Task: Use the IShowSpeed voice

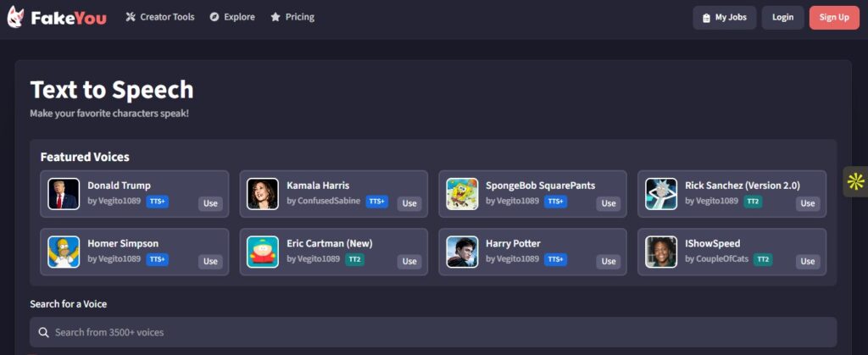Action: coord(808,261)
